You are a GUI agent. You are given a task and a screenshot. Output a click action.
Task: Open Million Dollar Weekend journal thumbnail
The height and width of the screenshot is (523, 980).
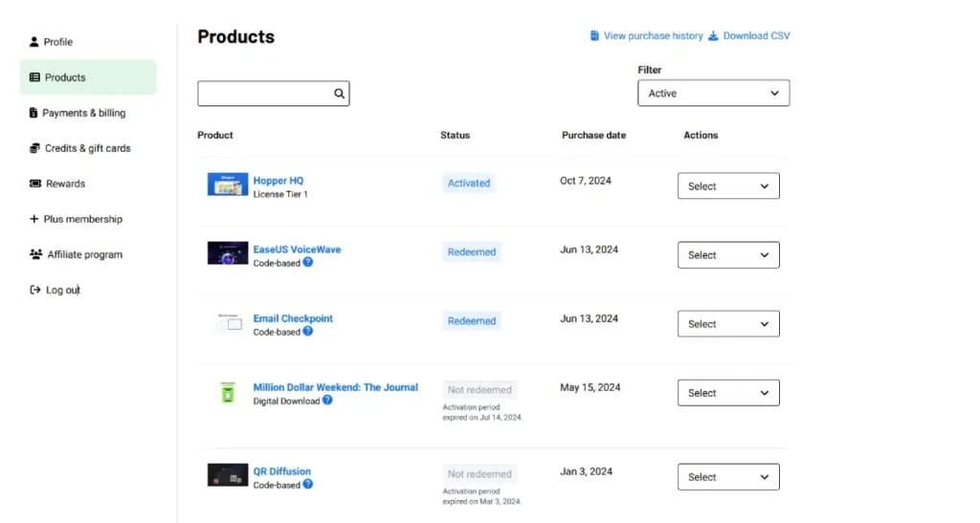tap(228, 393)
